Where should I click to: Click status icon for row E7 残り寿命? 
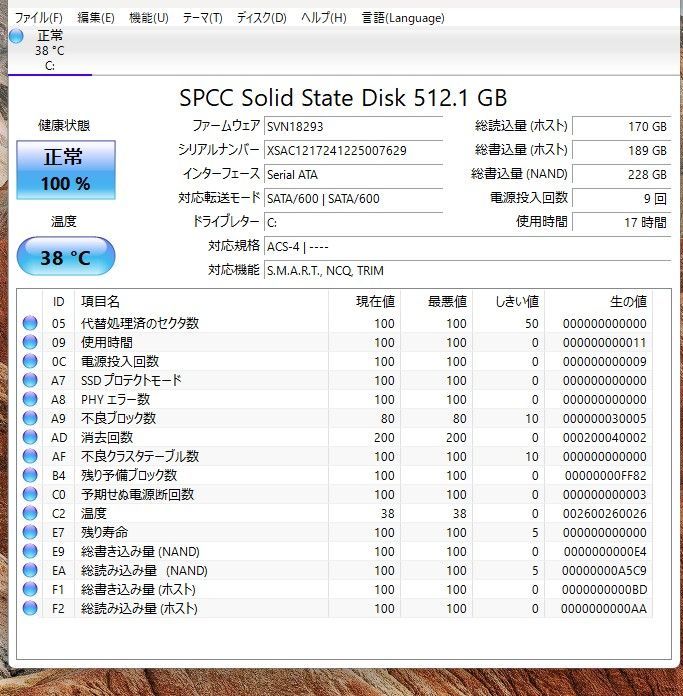(30, 532)
